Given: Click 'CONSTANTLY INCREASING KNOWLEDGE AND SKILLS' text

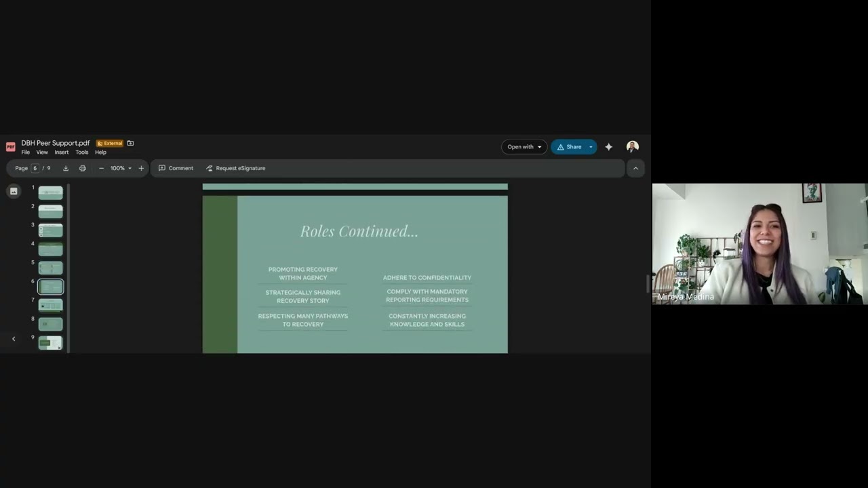Looking at the screenshot, I should click(x=427, y=320).
